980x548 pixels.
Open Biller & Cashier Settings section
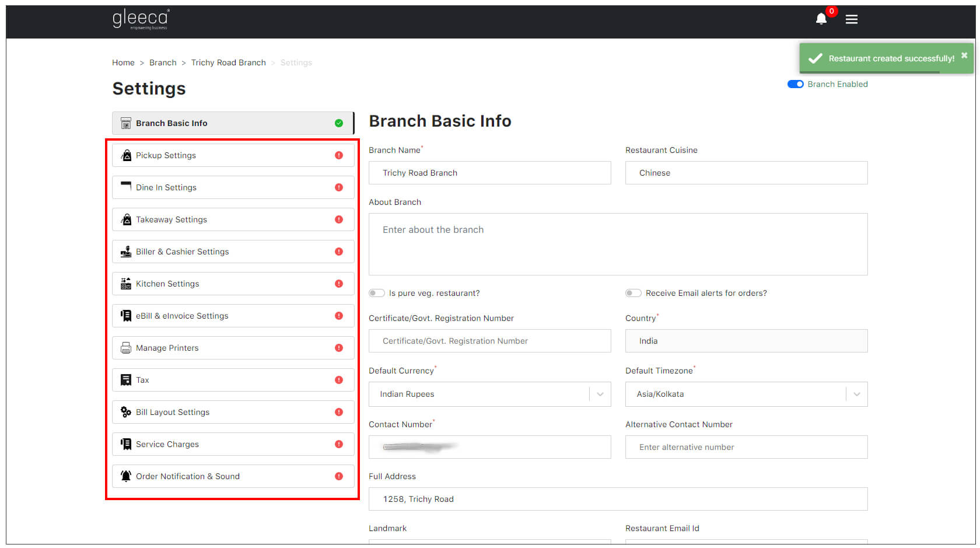(x=233, y=252)
